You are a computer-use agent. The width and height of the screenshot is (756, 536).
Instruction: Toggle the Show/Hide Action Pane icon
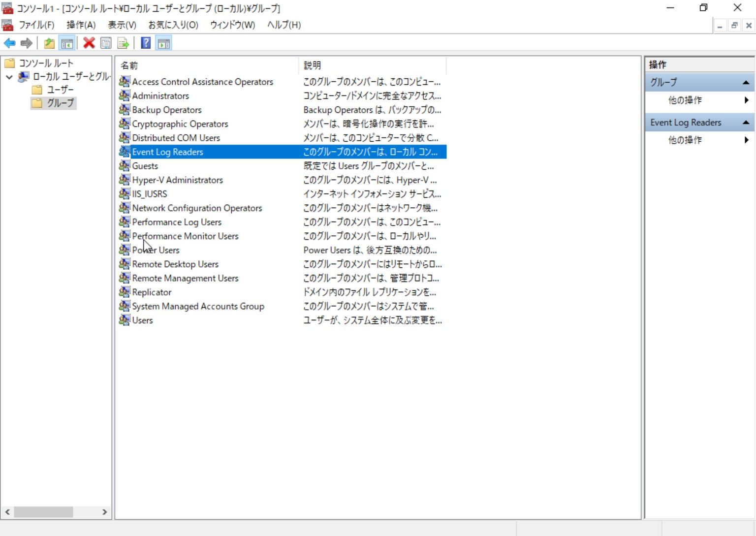[x=164, y=43]
